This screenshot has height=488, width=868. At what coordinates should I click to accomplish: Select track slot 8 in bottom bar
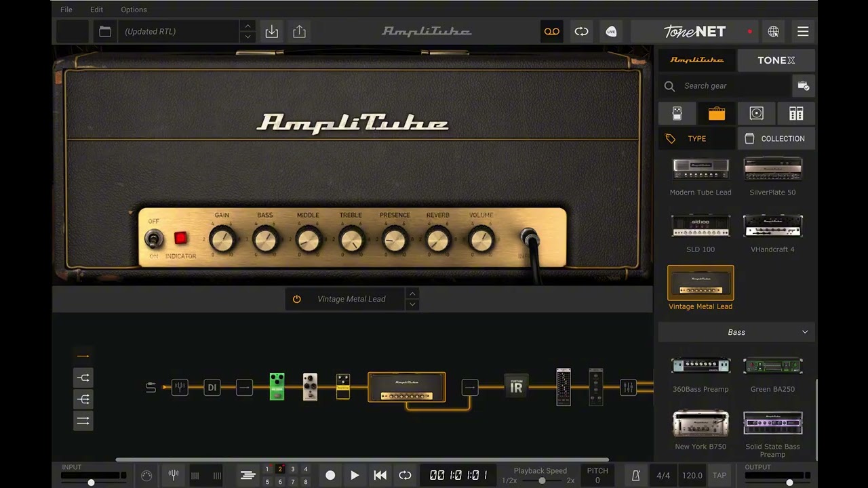click(305, 482)
